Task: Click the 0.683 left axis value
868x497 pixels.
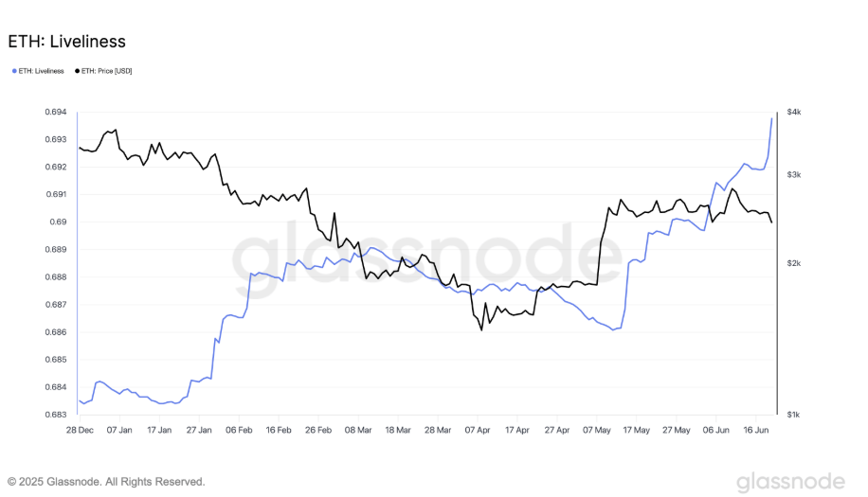Action: pyautogui.click(x=55, y=415)
